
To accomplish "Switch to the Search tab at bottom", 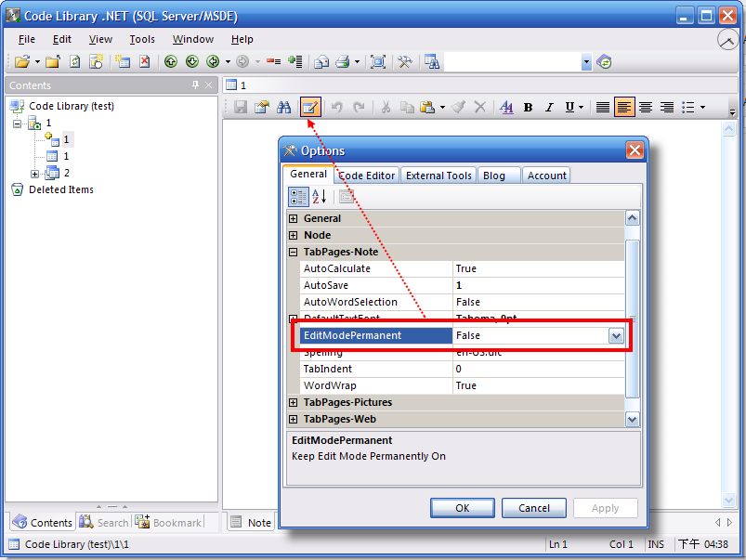I will (104, 523).
